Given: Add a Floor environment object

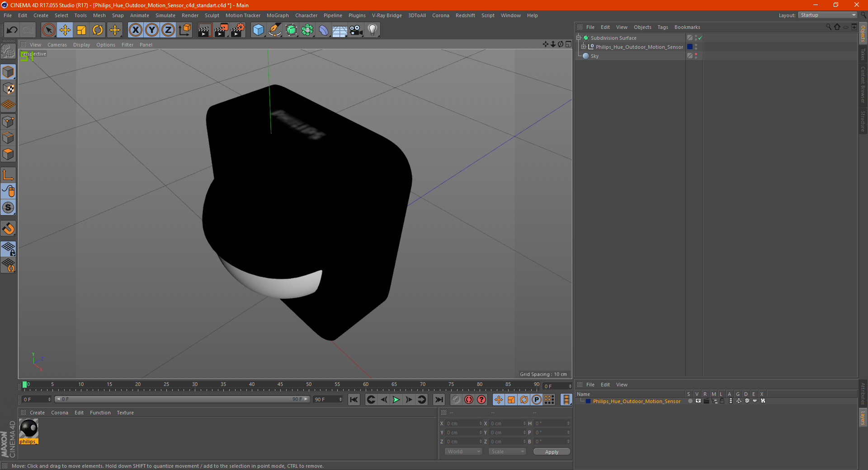Looking at the screenshot, I should tap(340, 30).
